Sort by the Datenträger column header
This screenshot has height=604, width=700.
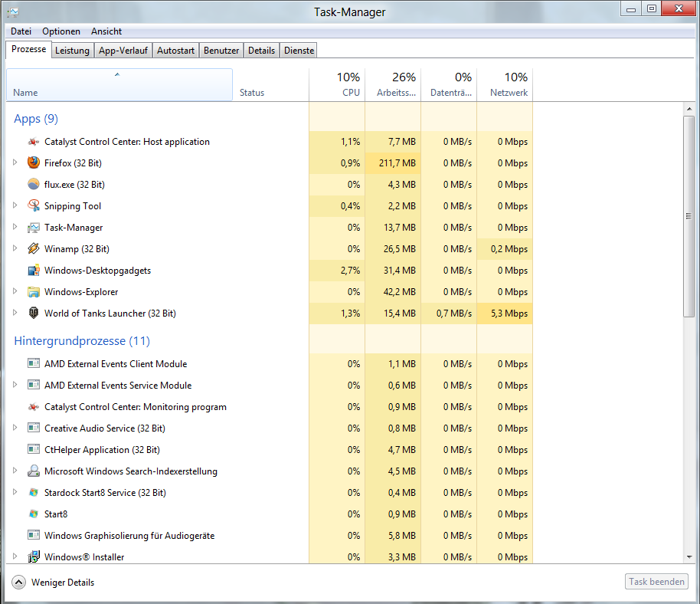pos(449,85)
